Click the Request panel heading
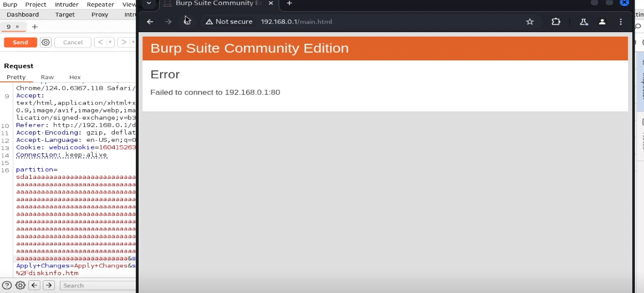Screen dimensions: 644x293 tap(18, 66)
